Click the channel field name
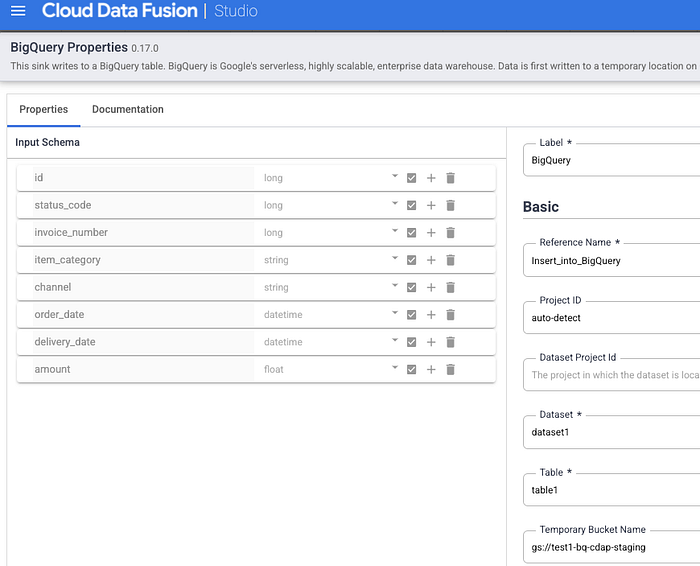 [x=143, y=287]
